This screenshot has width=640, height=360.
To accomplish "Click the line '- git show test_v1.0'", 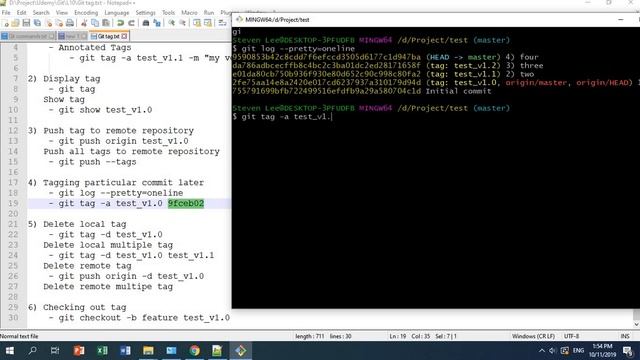I will [100, 110].
